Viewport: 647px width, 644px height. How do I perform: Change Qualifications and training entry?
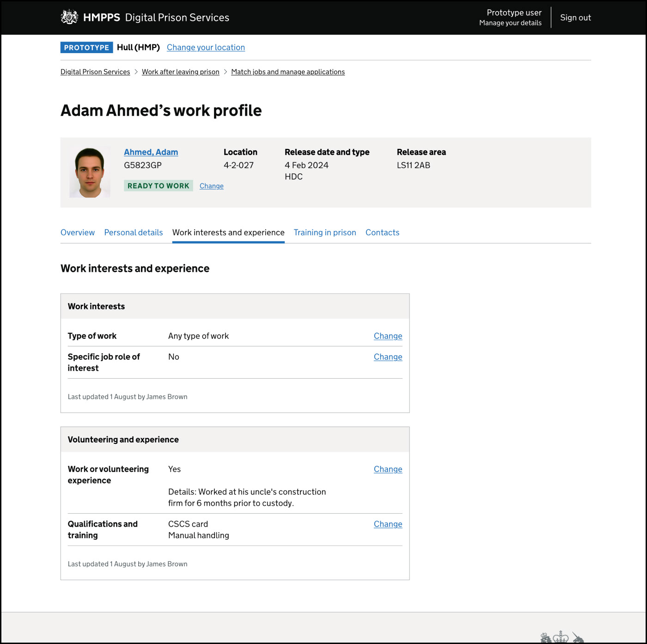(x=388, y=524)
